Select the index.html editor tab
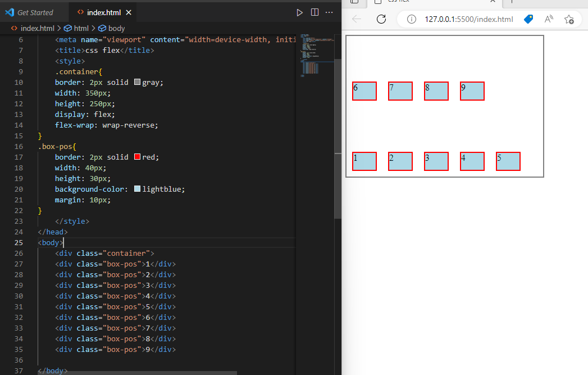This screenshot has height=375, width=588. point(103,12)
